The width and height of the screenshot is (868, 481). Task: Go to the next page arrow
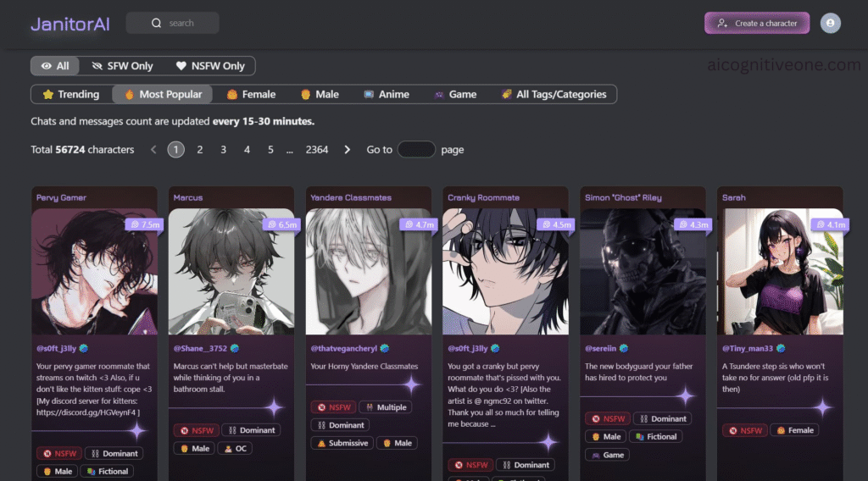click(x=347, y=150)
